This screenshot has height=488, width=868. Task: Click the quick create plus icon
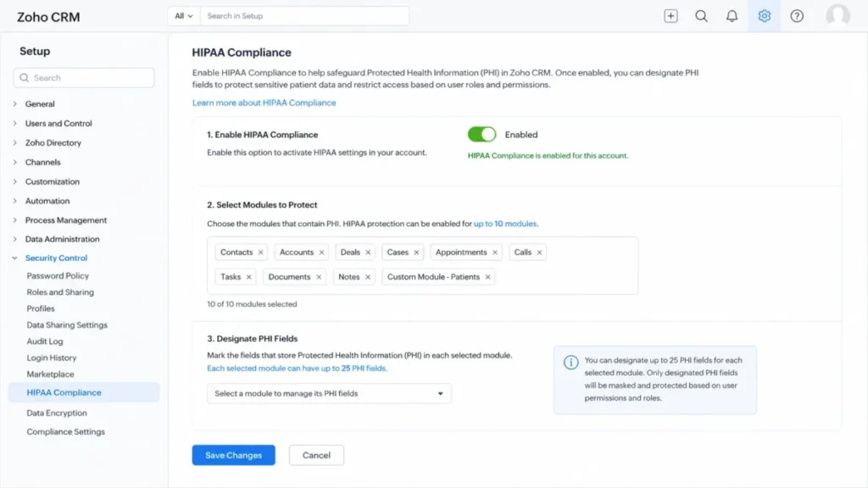tap(670, 16)
